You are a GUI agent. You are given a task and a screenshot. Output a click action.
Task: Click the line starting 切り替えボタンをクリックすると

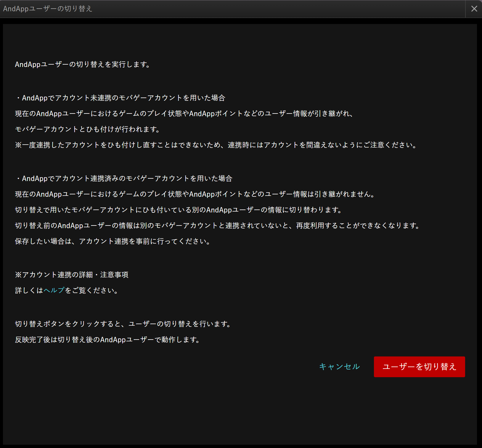pos(123,324)
